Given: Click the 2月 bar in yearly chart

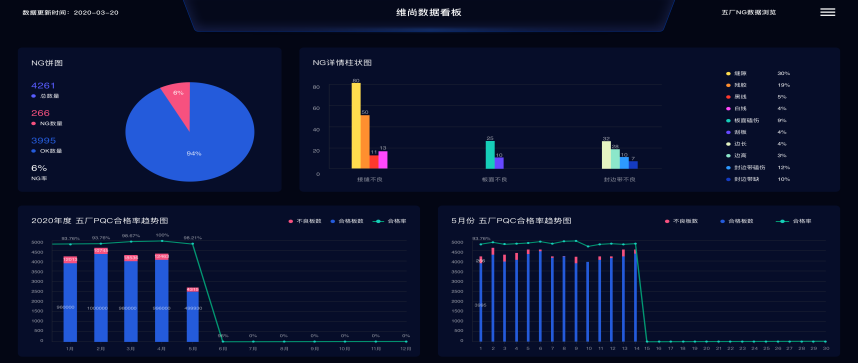Looking at the screenshot, I should click(x=101, y=295).
